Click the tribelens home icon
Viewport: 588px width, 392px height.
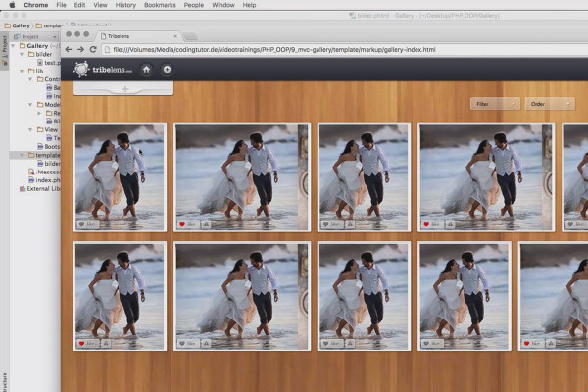[146, 69]
